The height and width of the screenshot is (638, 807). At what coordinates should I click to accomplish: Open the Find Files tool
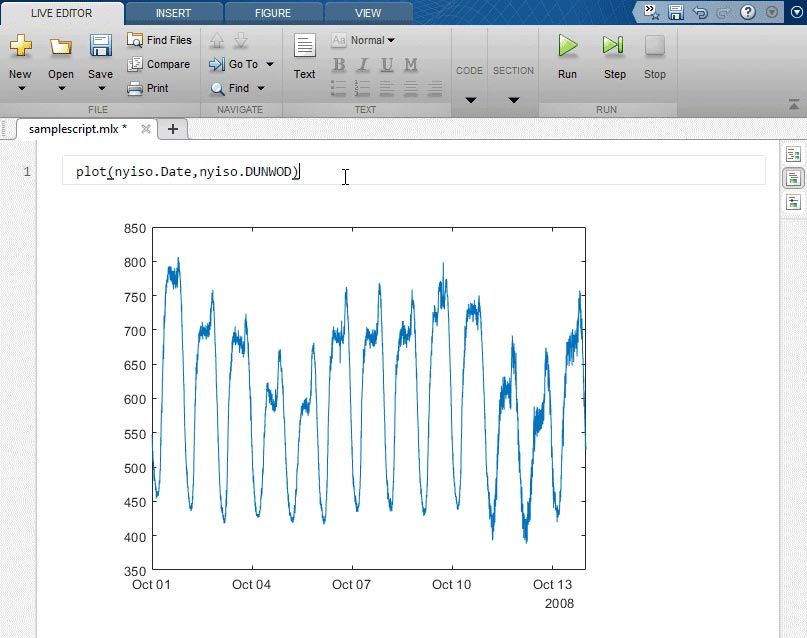click(158, 40)
